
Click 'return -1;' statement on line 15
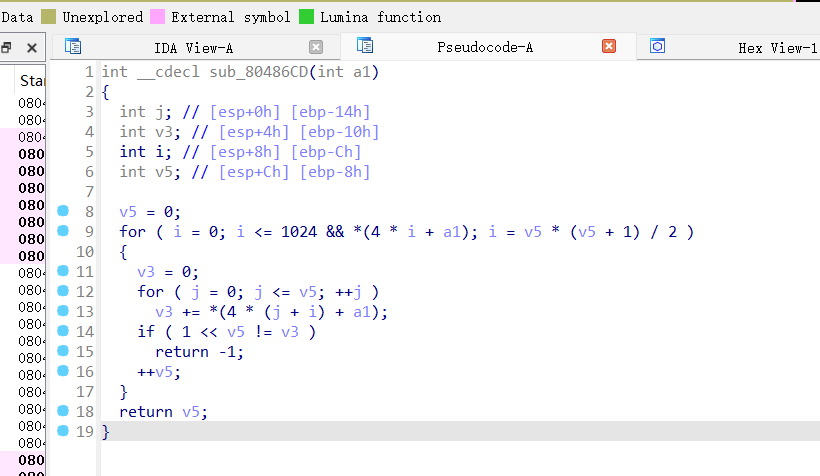199,352
